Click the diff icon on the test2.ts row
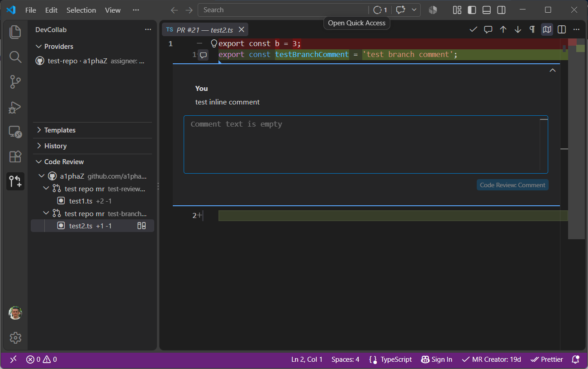This screenshot has width=588, height=369. coord(142,226)
